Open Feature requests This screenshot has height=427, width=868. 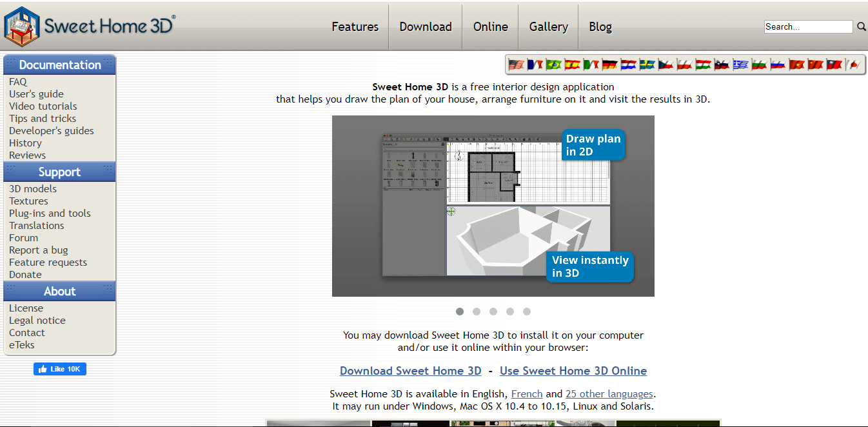[48, 263]
